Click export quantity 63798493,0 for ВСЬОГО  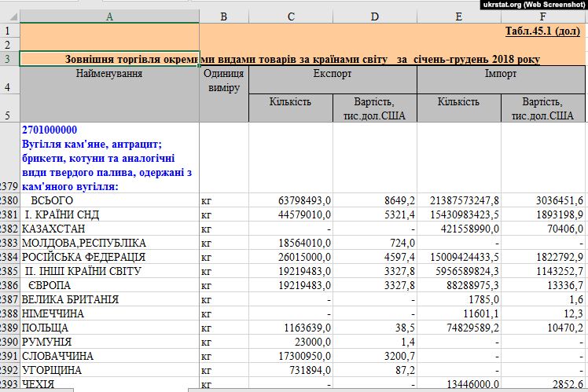click(x=291, y=200)
